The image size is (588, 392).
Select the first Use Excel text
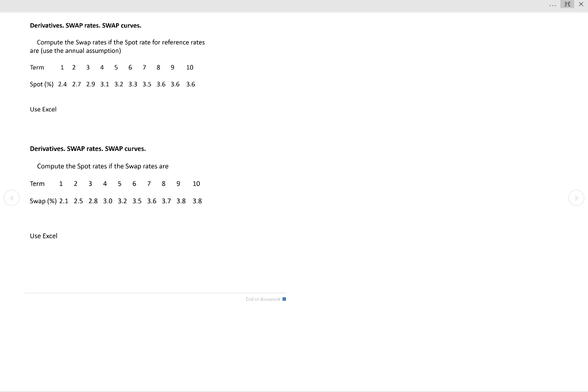42,109
